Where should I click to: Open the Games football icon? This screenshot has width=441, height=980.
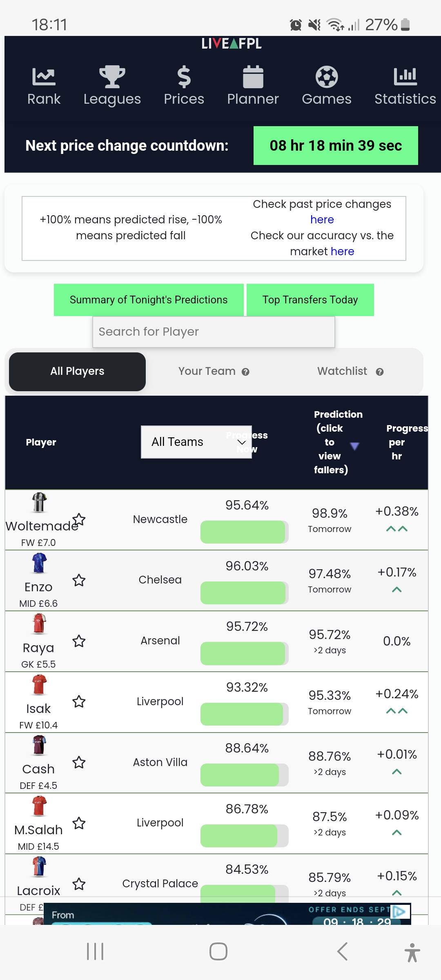[x=327, y=77]
